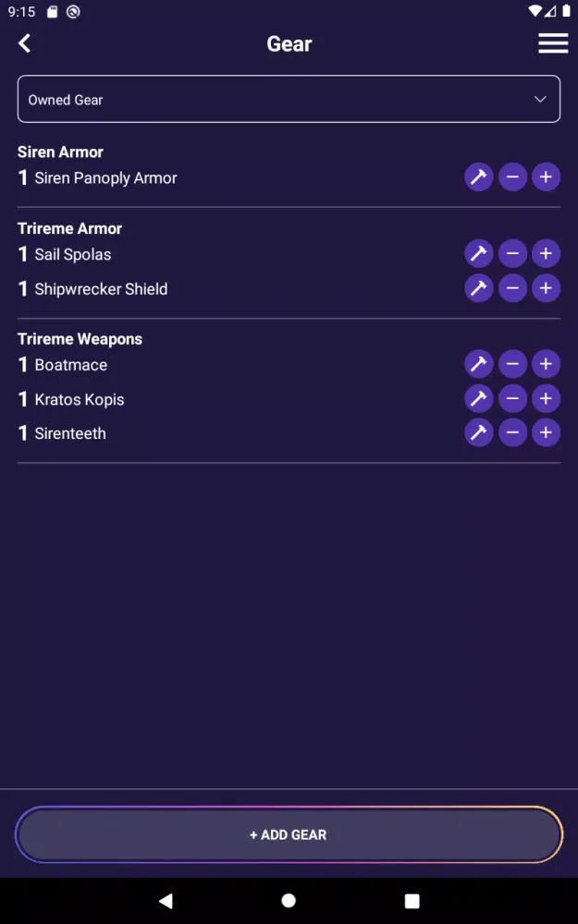The image size is (578, 924).
Task: Open crafting for Siren Panoply Armor
Action: pyautogui.click(x=478, y=177)
